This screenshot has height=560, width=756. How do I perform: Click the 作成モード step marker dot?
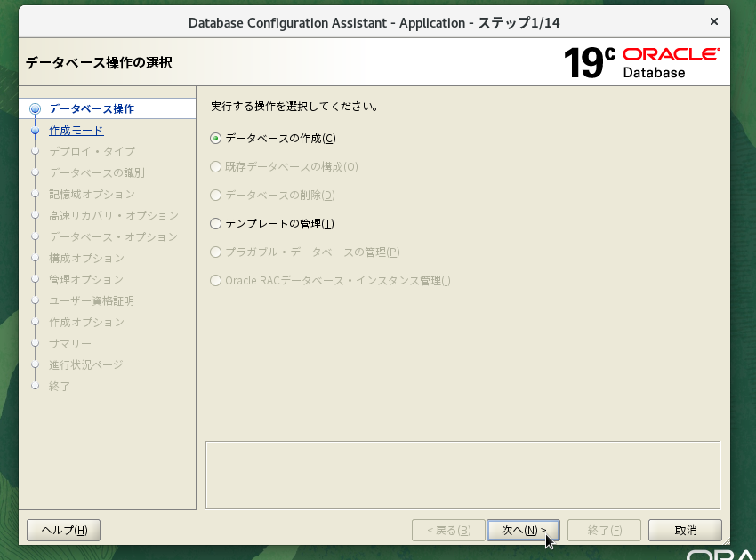[35, 131]
